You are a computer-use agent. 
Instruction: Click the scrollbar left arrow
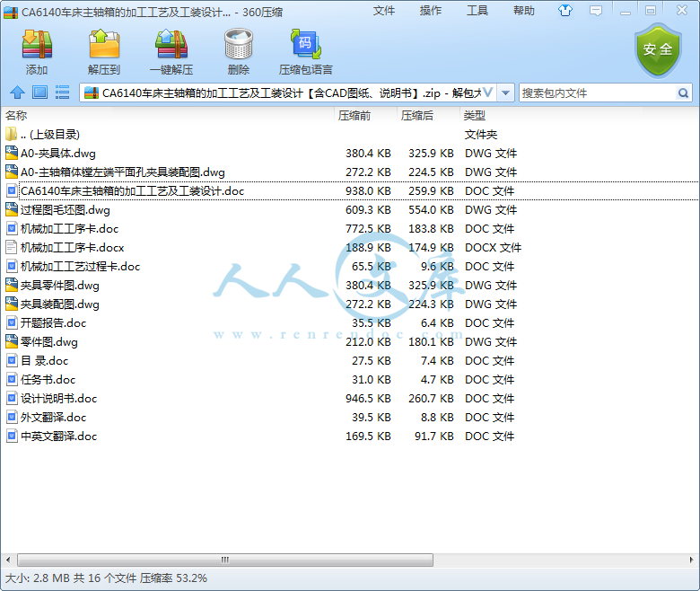tap(7, 560)
